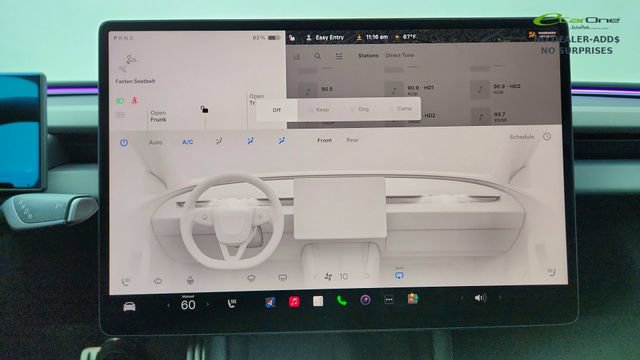Select Keep climate mode
The height and width of the screenshot is (360, 640).
click(319, 109)
